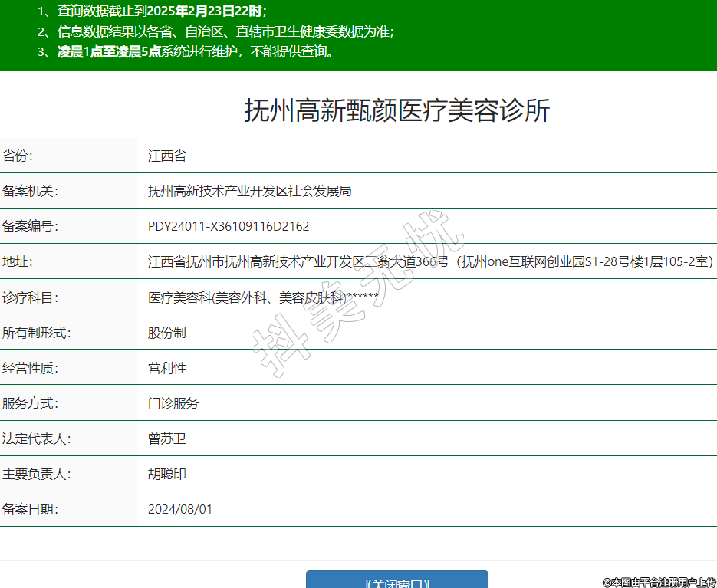The image size is (717, 588).
Task: Click legal representative name 曾苏卫
Action: click(167, 439)
